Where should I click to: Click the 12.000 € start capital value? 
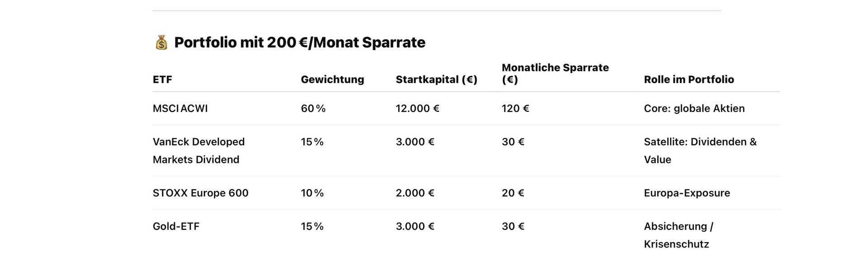[418, 109]
